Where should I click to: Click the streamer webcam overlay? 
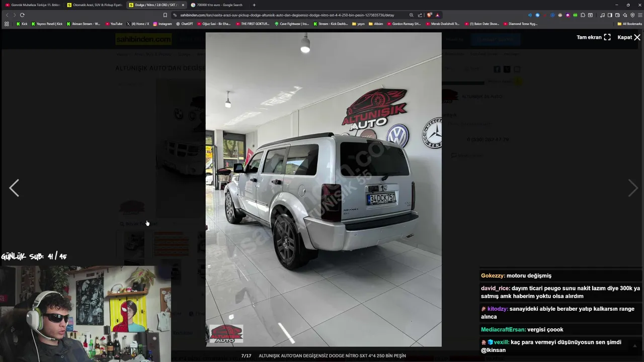tap(86, 314)
